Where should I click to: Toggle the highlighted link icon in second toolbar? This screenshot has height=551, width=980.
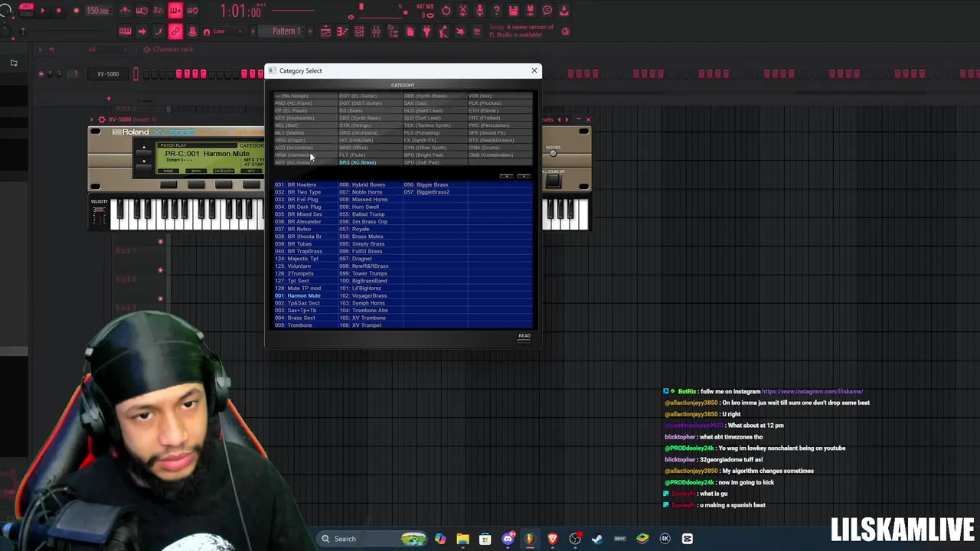tap(175, 31)
